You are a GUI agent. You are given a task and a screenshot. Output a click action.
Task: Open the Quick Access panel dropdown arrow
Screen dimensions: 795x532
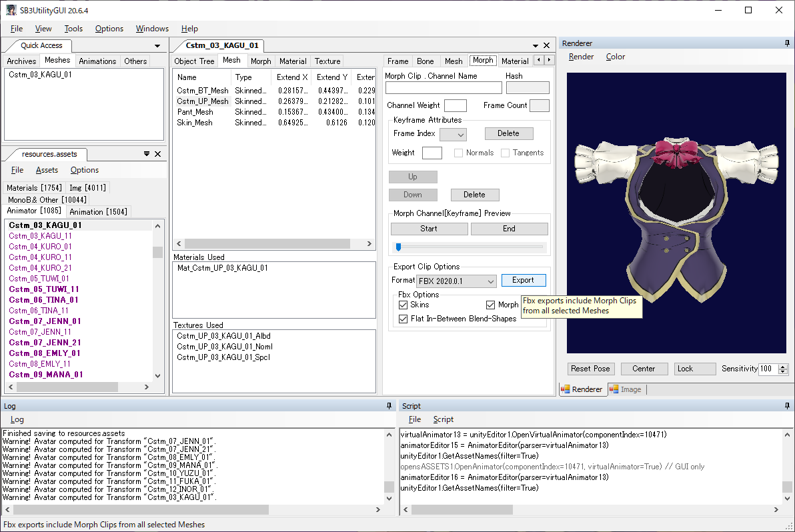157,45
